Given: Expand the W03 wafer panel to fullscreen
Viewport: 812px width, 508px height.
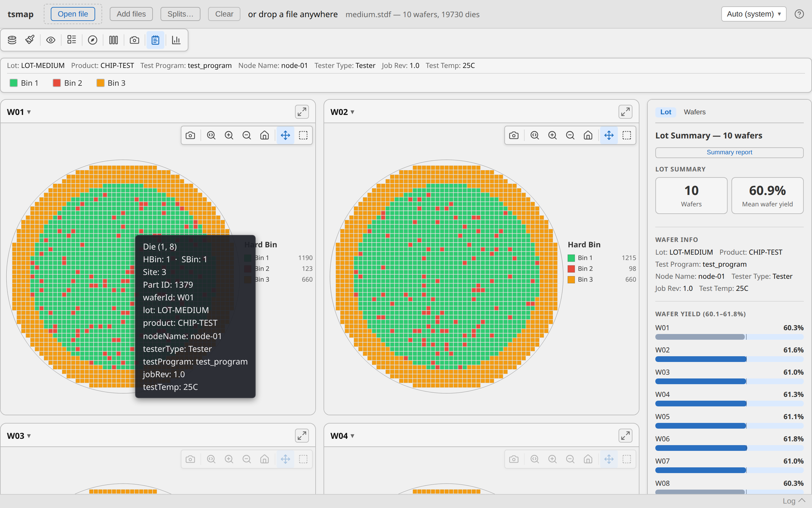Looking at the screenshot, I should (x=302, y=436).
